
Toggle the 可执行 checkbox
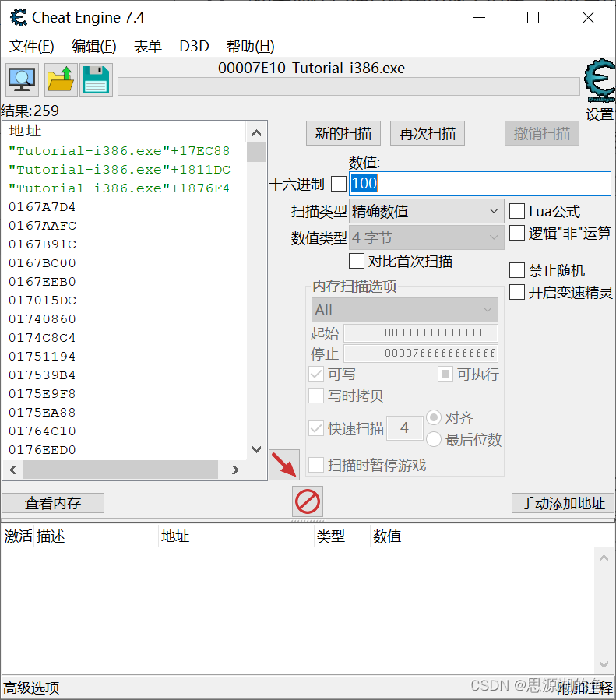point(445,374)
